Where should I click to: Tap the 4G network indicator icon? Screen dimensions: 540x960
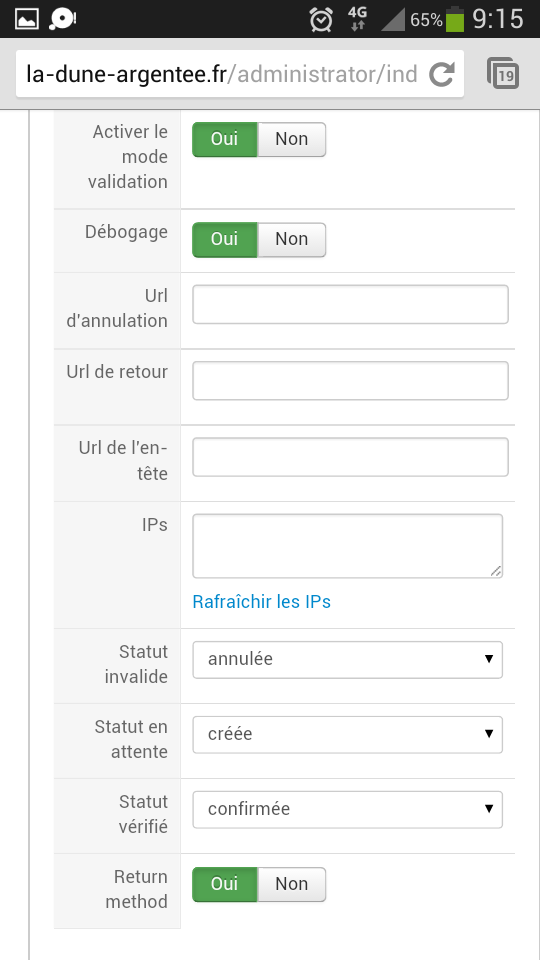point(357,19)
